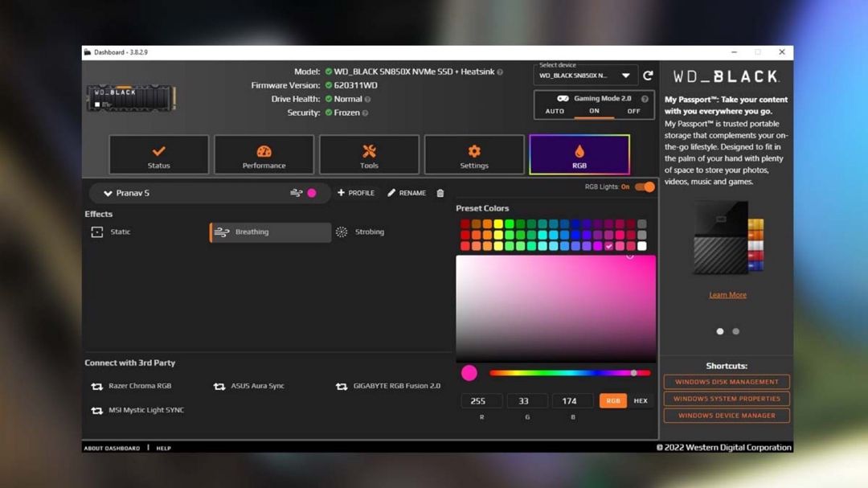The image size is (868, 488).
Task: Click the Razer Chroma RGB sync icon
Action: 97,386
